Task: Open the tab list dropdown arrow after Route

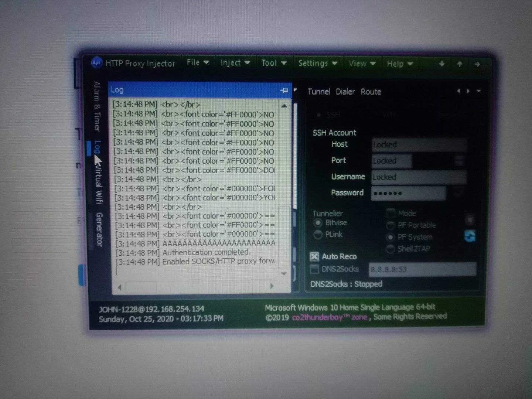Action: [479, 91]
